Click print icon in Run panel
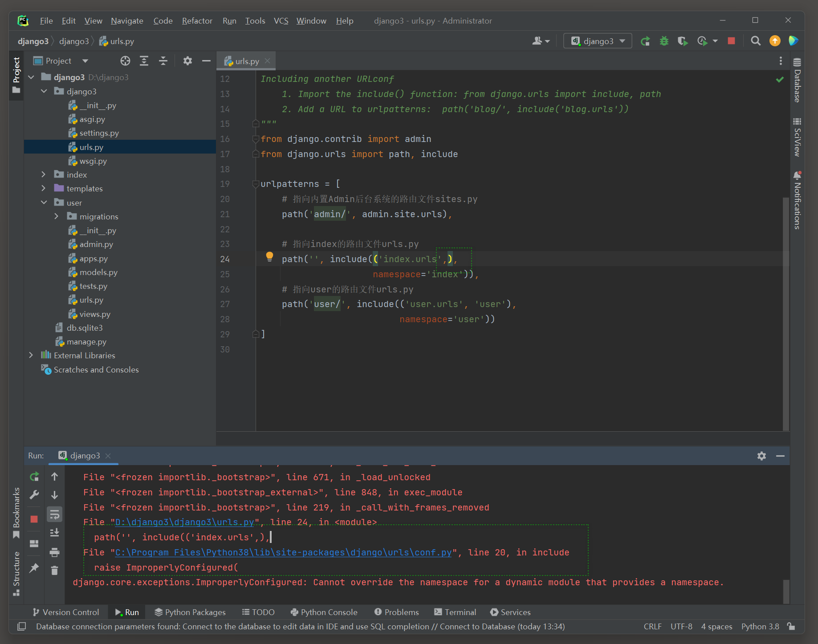The height and width of the screenshot is (644, 818). (x=54, y=552)
